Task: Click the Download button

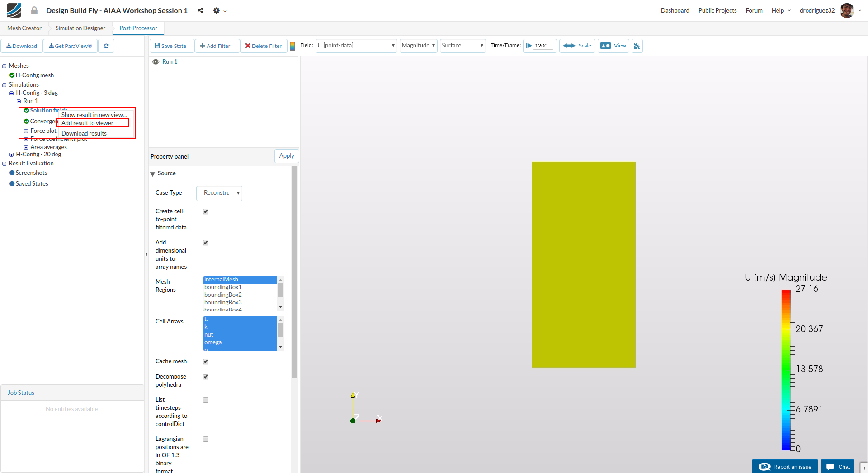Action: click(x=22, y=46)
